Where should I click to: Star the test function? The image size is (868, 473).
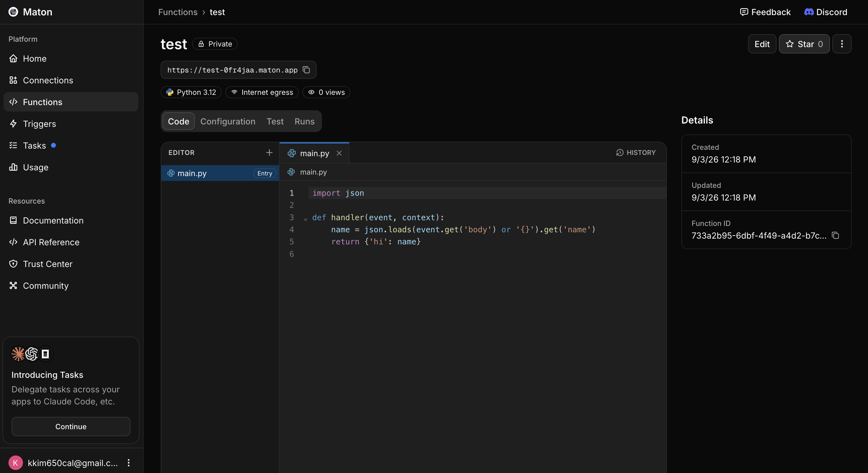(x=804, y=44)
